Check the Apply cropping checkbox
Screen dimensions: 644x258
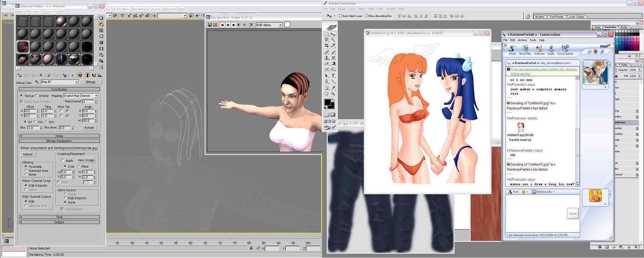click(x=63, y=161)
